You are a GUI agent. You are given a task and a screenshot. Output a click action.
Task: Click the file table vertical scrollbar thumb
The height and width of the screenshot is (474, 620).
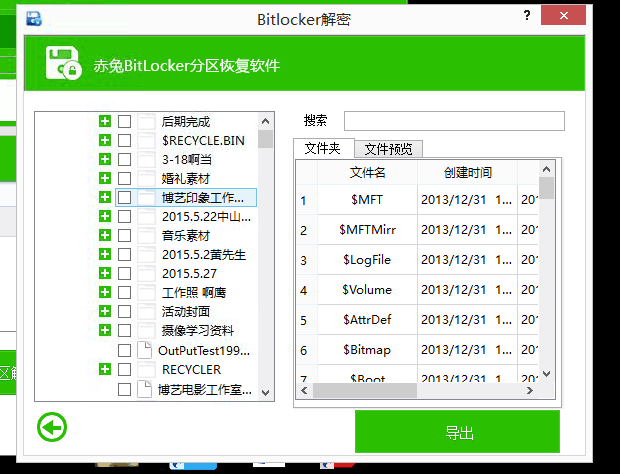[546, 188]
